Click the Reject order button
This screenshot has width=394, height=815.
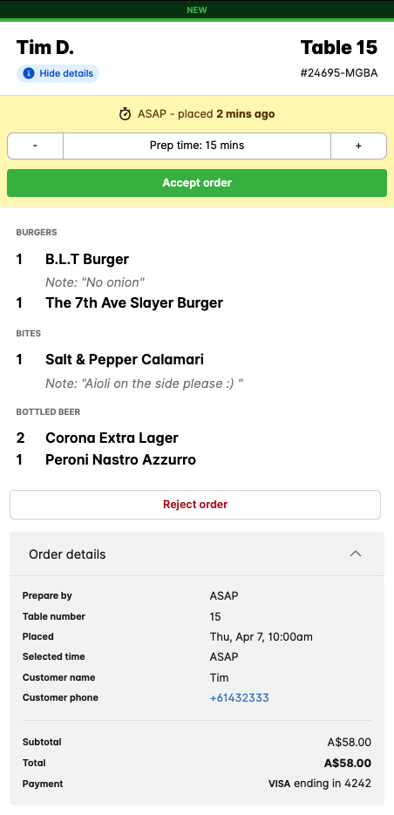pos(195,505)
